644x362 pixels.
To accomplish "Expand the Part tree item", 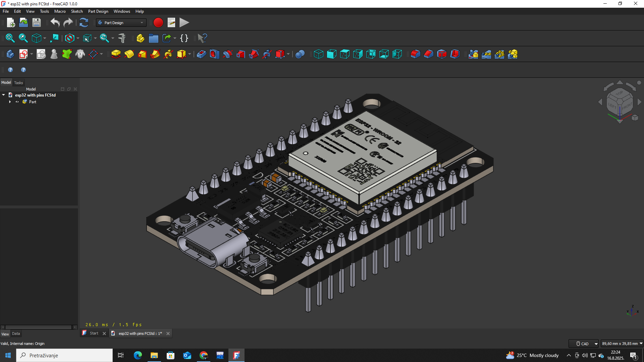I will tap(10, 102).
